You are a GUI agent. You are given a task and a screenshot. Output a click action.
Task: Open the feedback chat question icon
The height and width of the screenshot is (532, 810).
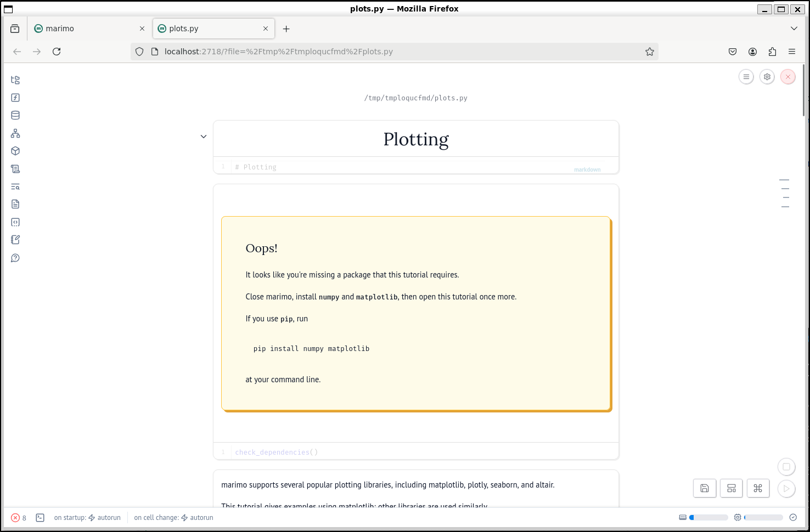15,258
